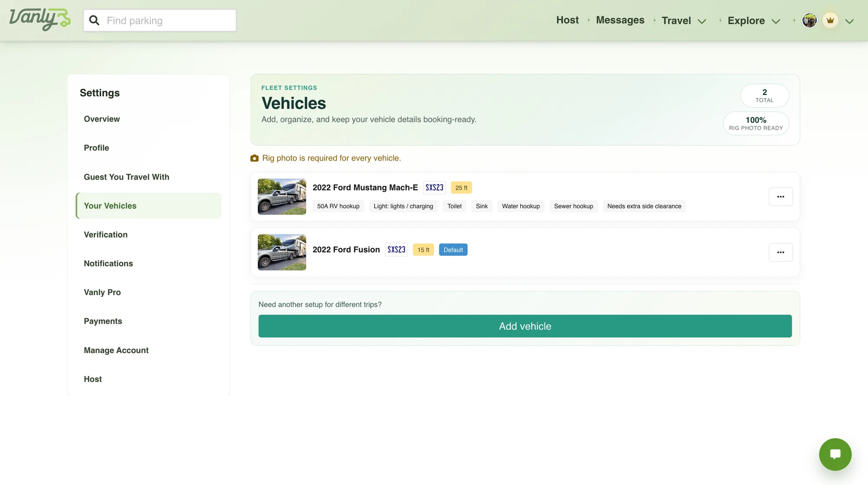Click the Toilet tag

(454, 206)
